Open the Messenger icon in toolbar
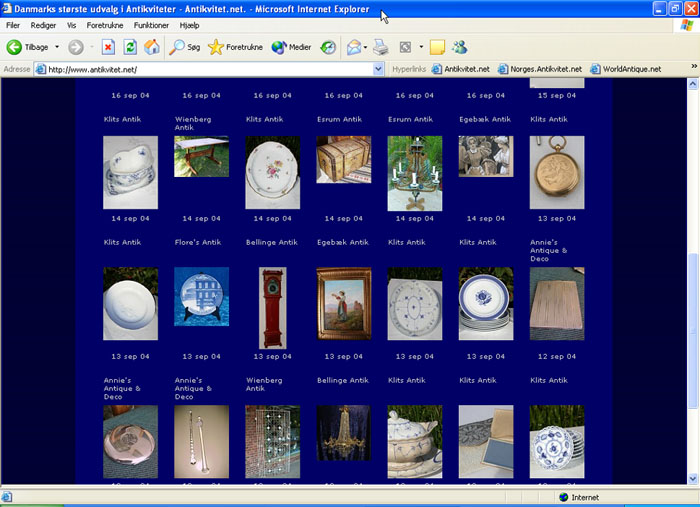Viewport: 700px width, 507px height. 459,47
